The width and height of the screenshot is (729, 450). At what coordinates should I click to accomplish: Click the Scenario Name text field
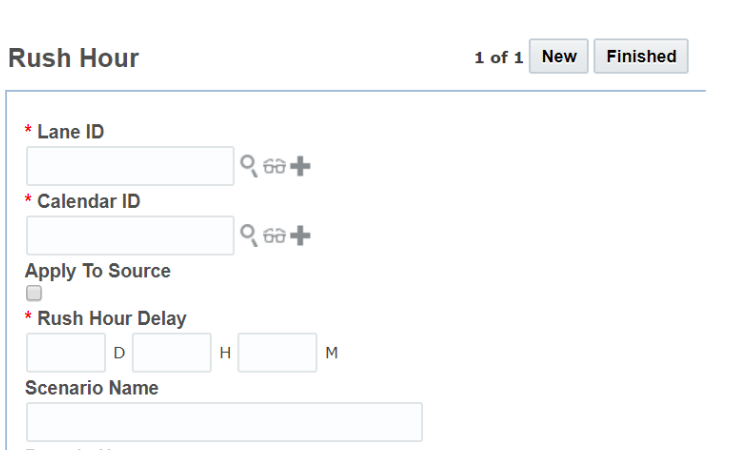[x=224, y=422]
